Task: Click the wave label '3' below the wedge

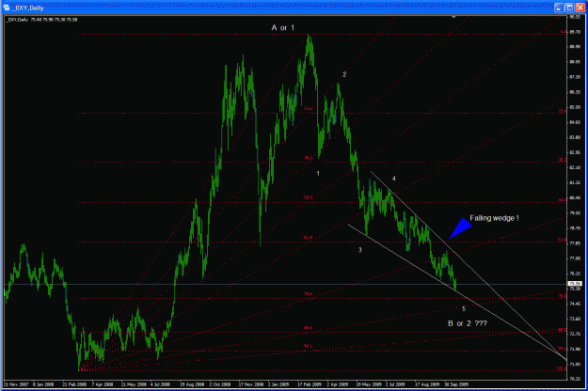Action: 359,250
